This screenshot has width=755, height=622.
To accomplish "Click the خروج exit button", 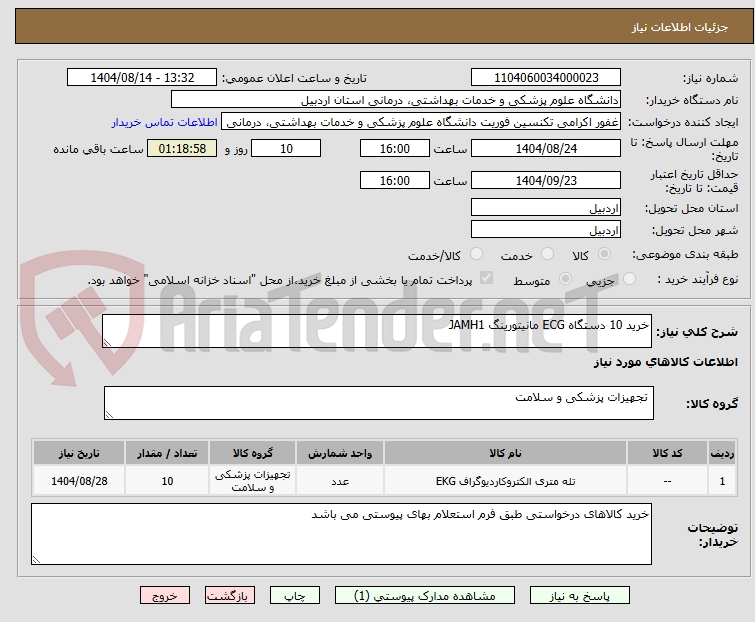I will point(165,596).
